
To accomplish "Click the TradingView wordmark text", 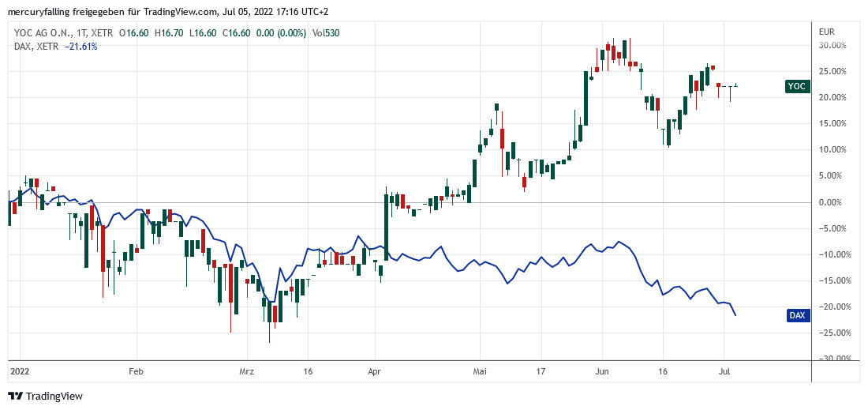I will 54,396.
